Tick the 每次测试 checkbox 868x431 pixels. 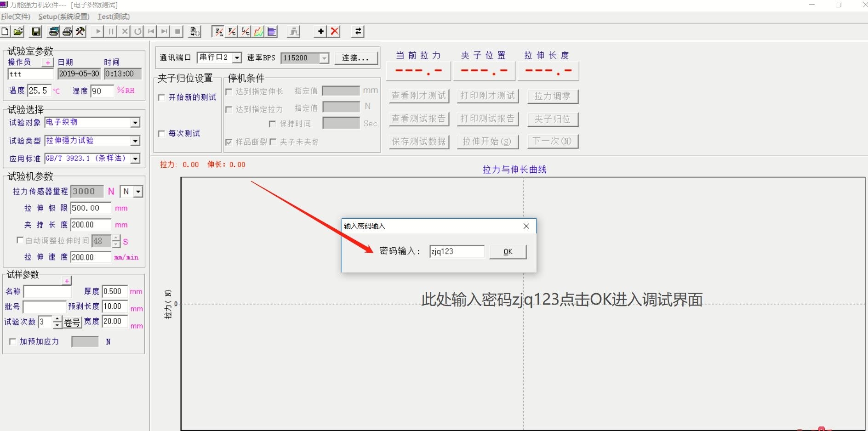click(161, 134)
